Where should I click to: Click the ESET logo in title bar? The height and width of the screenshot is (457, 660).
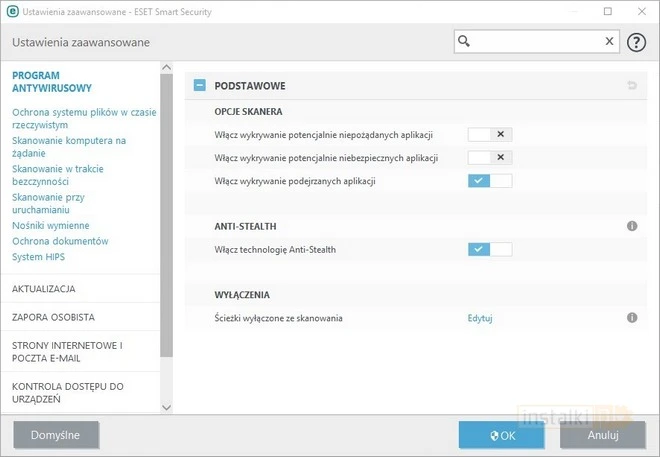click(10, 11)
